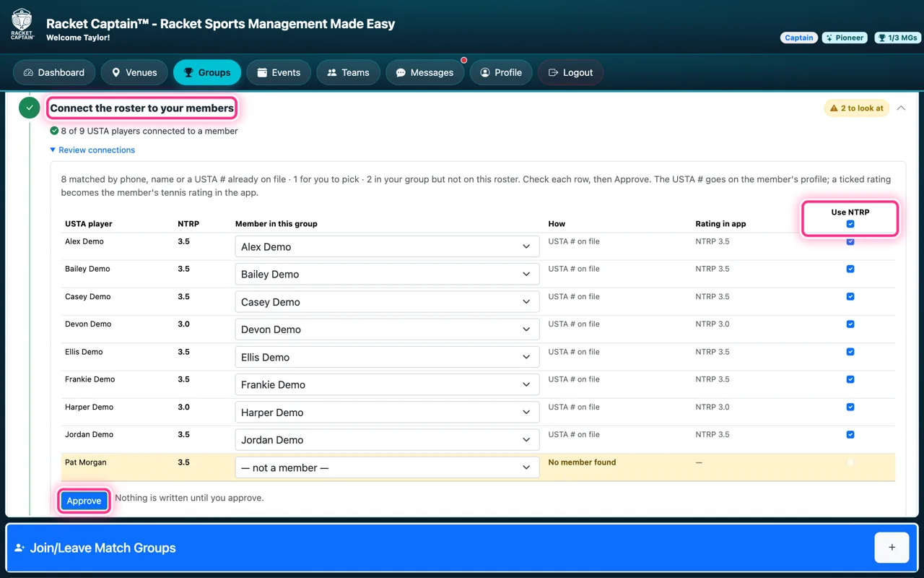Toggle the Use NTRP header checkbox
This screenshot has height=578, width=924.
click(850, 224)
